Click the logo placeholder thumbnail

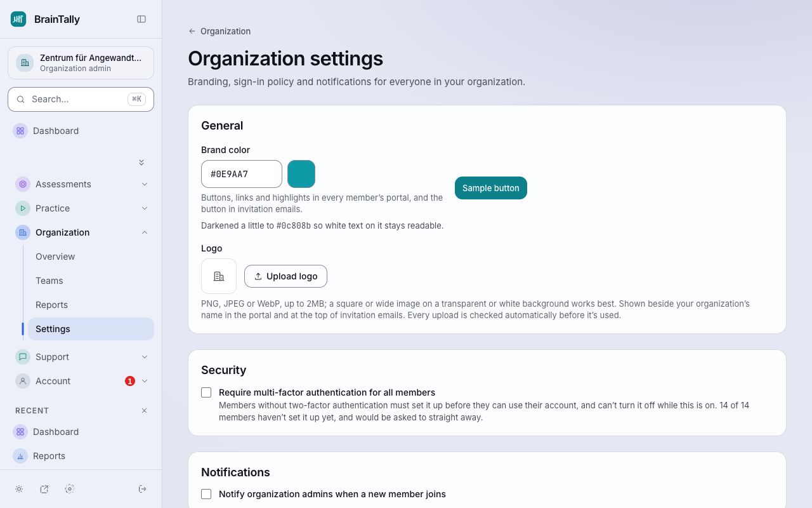[x=219, y=276]
